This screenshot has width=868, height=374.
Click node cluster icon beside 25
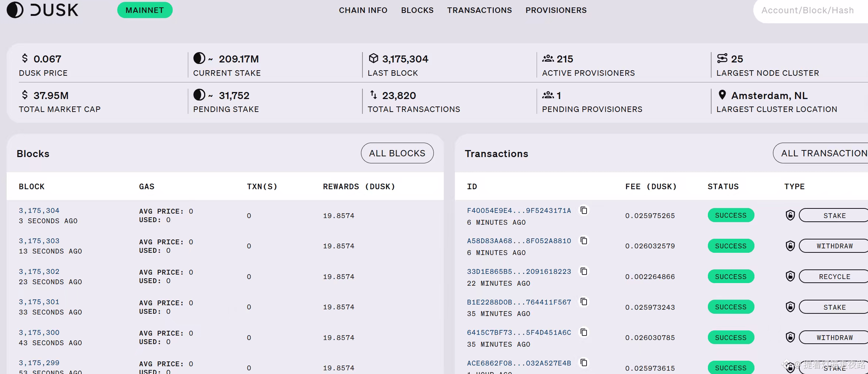pos(722,58)
